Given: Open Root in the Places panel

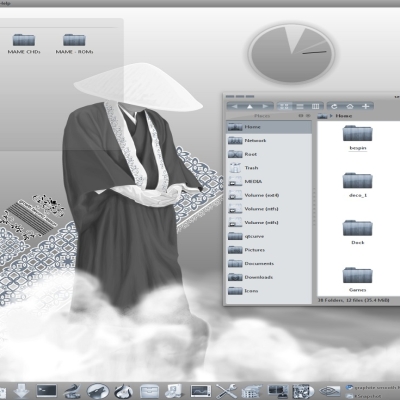Looking at the screenshot, I should (269, 154).
